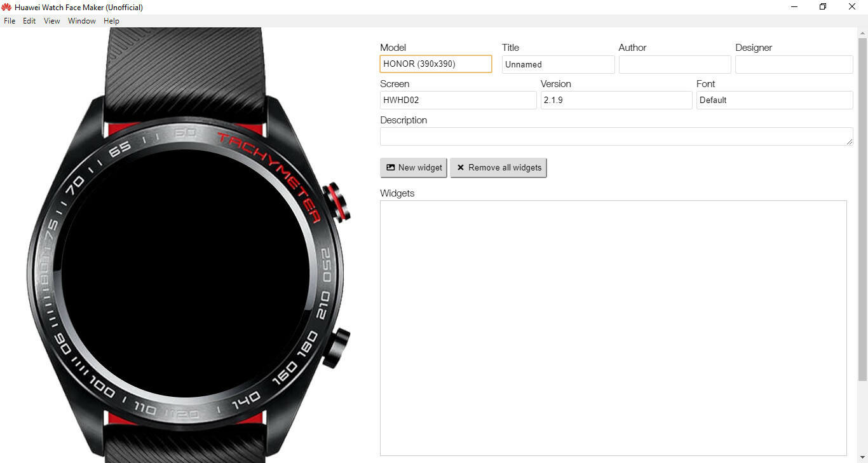Open the View menu
This screenshot has height=463, width=868.
tap(52, 21)
